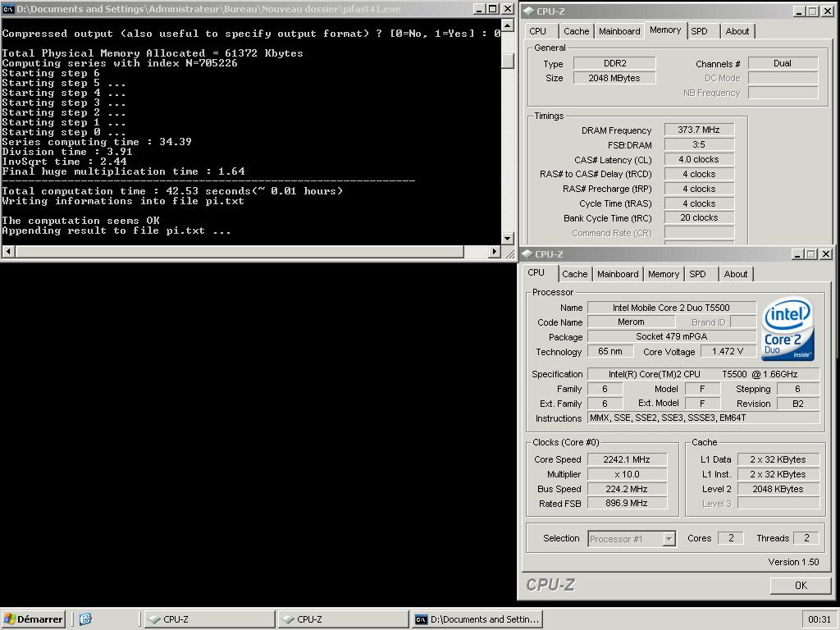Click the Total computation time line
Viewport: 840px width, 630px height.
pyautogui.click(x=172, y=191)
